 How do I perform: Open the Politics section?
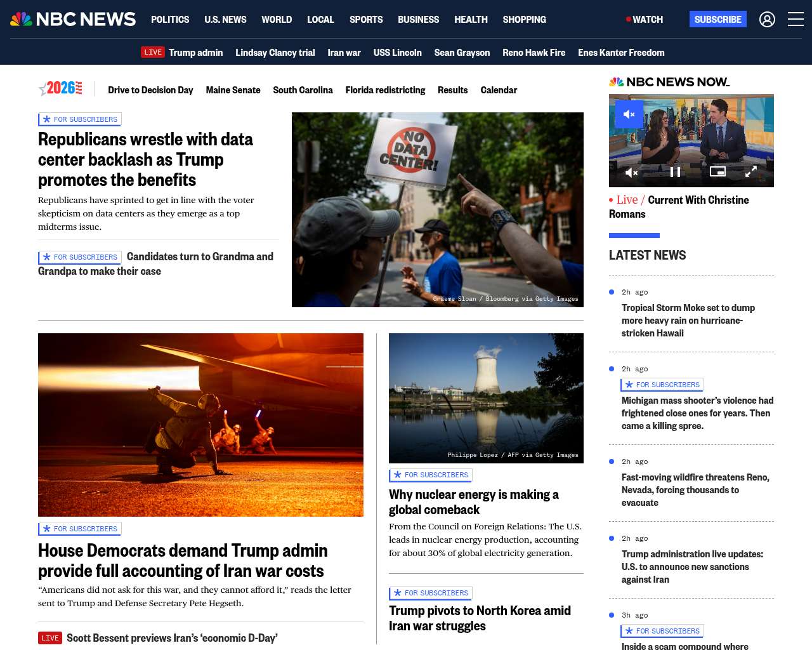click(170, 20)
